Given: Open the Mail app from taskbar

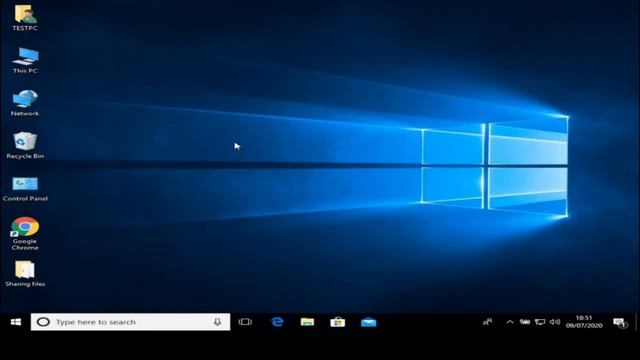Looking at the screenshot, I should (x=369, y=322).
